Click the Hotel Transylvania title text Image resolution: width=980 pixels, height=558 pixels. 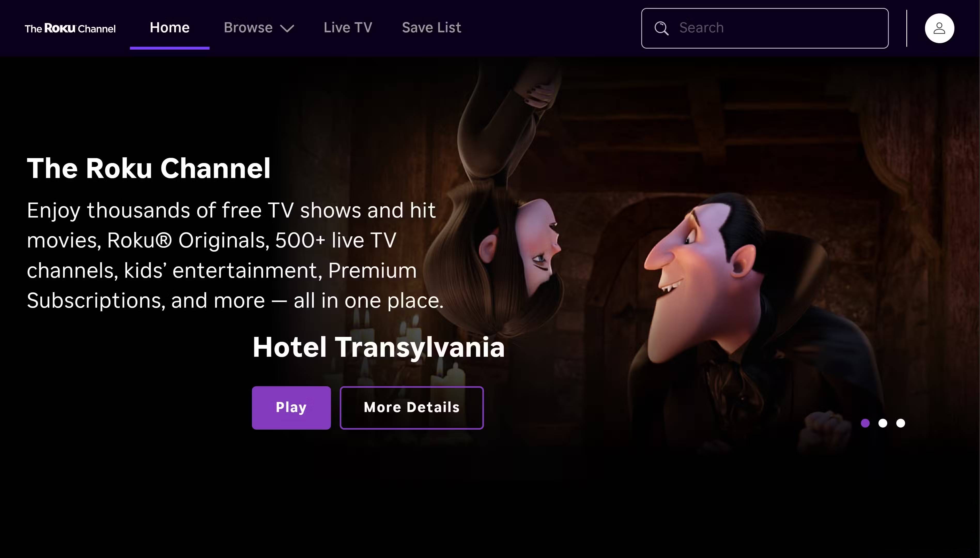pyautogui.click(x=379, y=347)
